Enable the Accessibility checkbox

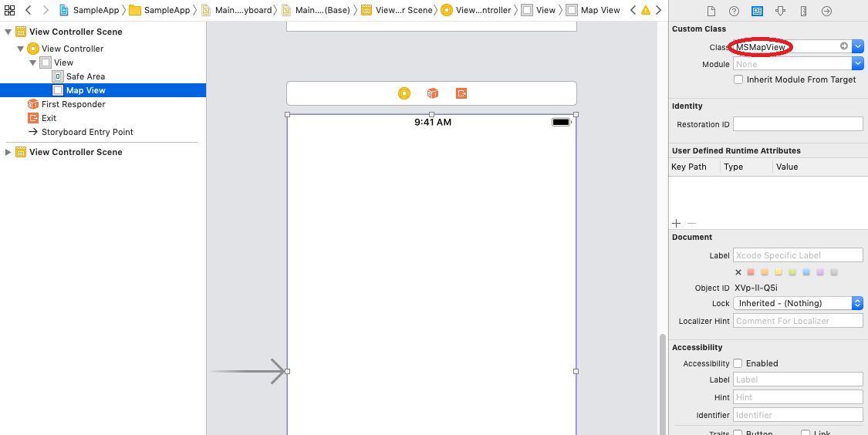[x=738, y=363]
